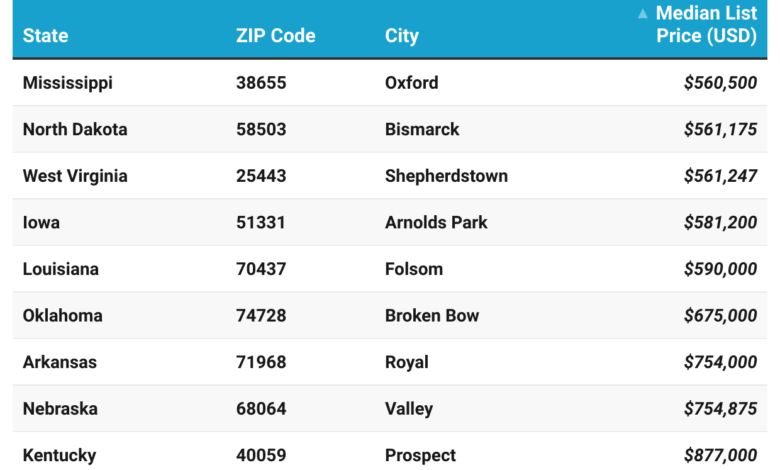Select the $754,875 price for Valley
Screen dimensions: 780x470
[720, 409]
